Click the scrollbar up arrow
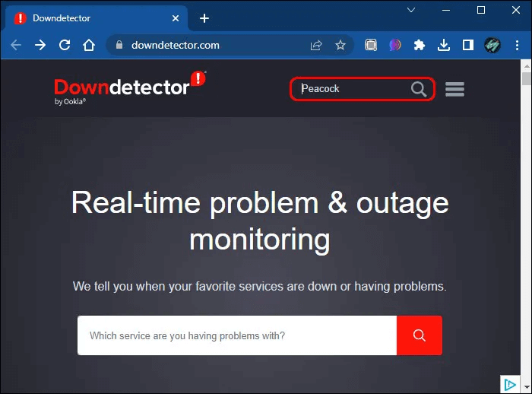532x394 pixels. (527, 66)
